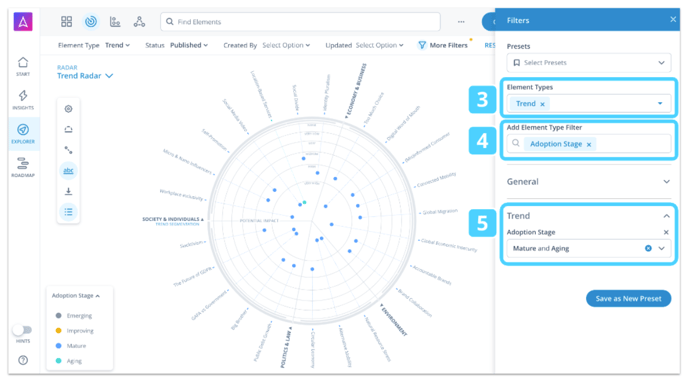Click the Trend Segmentation link text

(177, 224)
